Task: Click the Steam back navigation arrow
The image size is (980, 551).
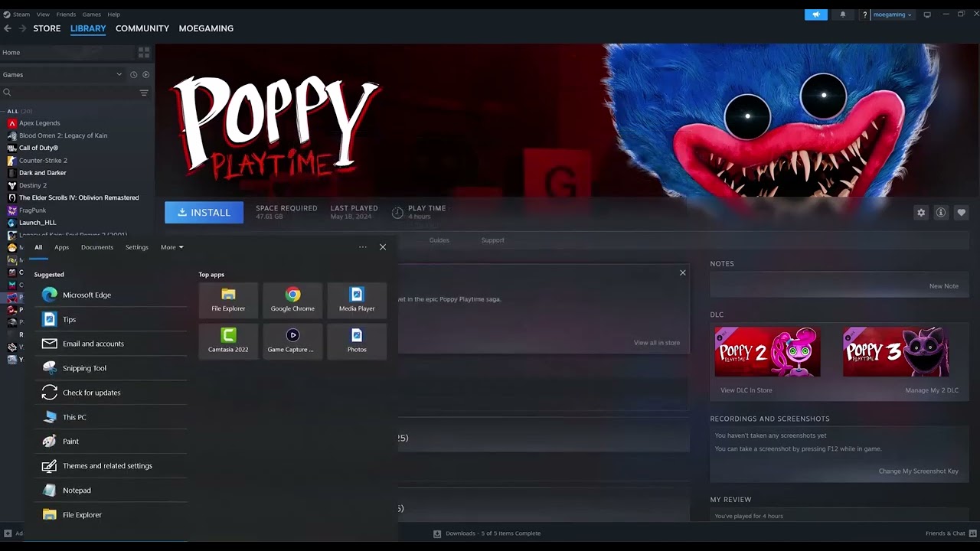Action: (8, 28)
